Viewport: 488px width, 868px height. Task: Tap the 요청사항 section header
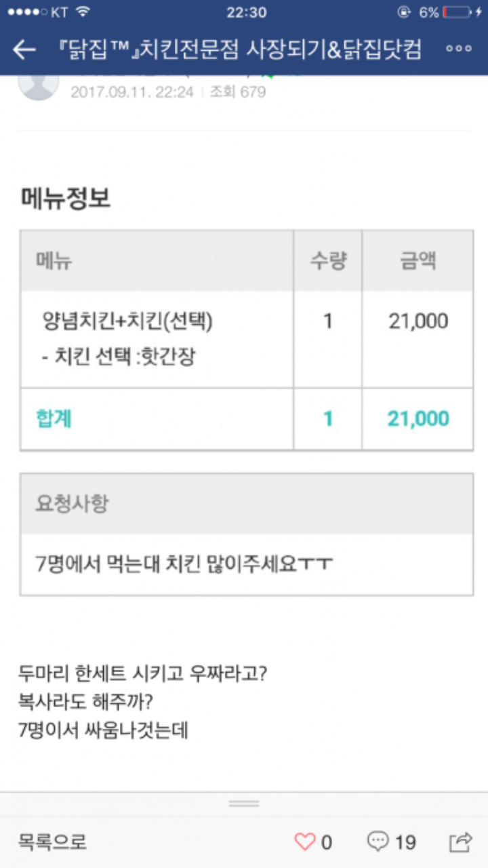pyautogui.click(x=71, y=504)
